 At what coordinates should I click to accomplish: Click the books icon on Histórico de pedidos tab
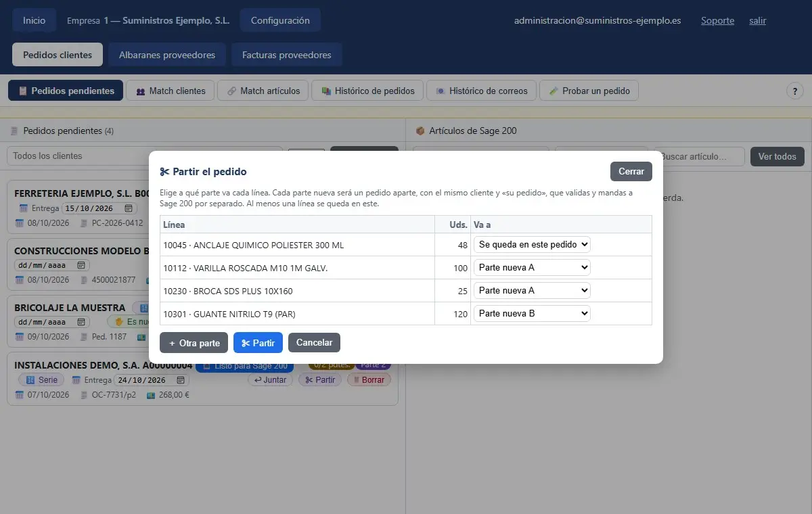click(x=326, y=91)
